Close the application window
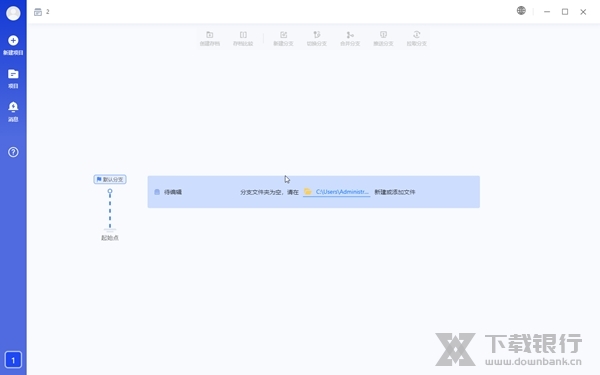 point(583,12)
